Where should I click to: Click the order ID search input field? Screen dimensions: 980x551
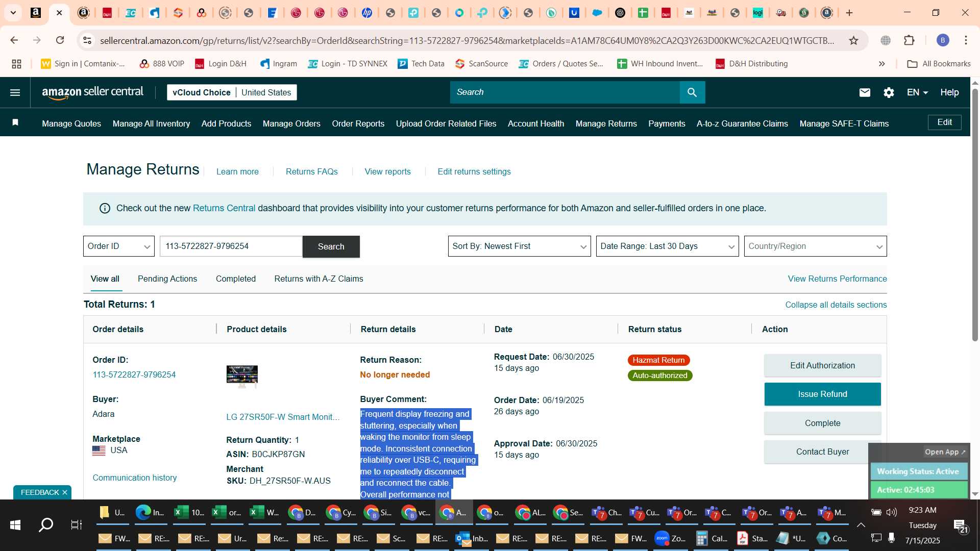[231, 246]
